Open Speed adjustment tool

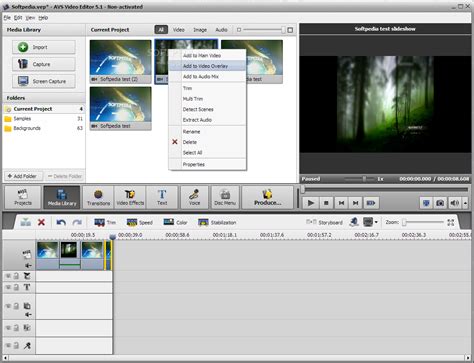140,222
